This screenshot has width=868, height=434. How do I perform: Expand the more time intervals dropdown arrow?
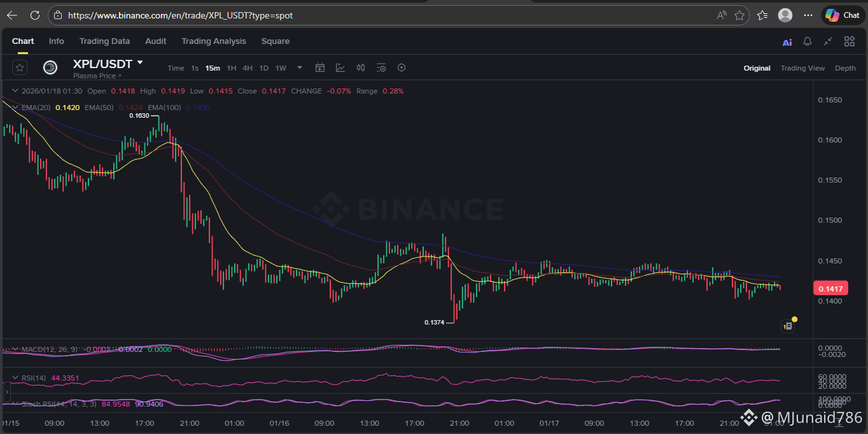pyautogui.click(x=300, y=67)
